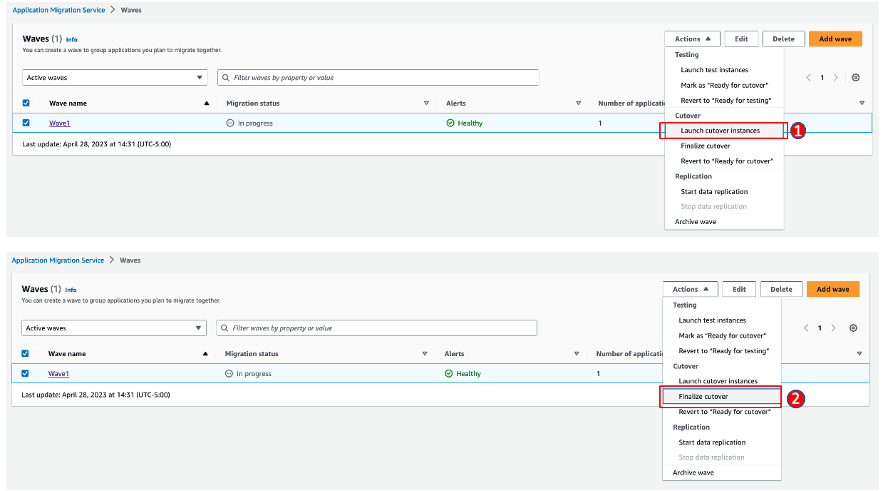Open Active waves dropdown in lower panel
The width and height of the screenshot is (883, 491).
[114, 328]
